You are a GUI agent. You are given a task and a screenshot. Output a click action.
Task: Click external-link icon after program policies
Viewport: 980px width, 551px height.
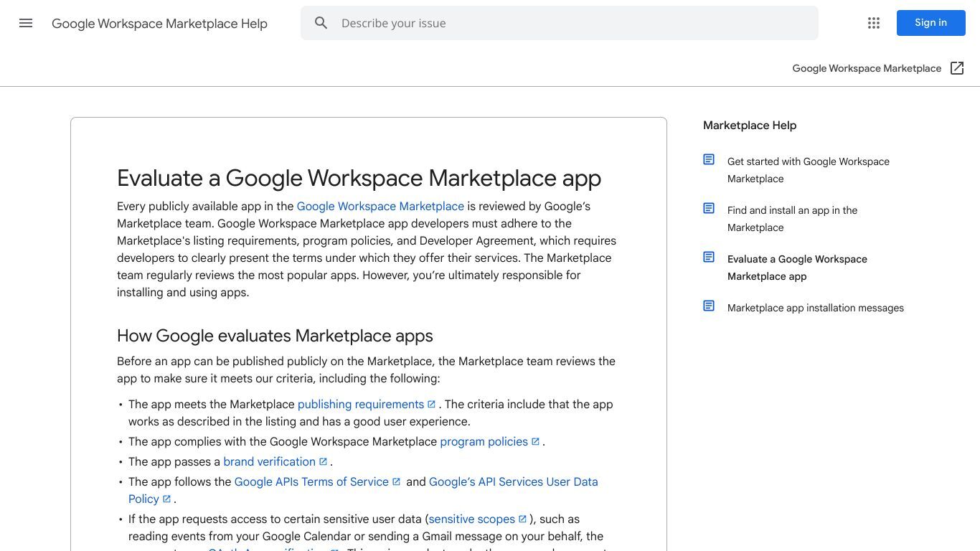(x=535, y=441)
